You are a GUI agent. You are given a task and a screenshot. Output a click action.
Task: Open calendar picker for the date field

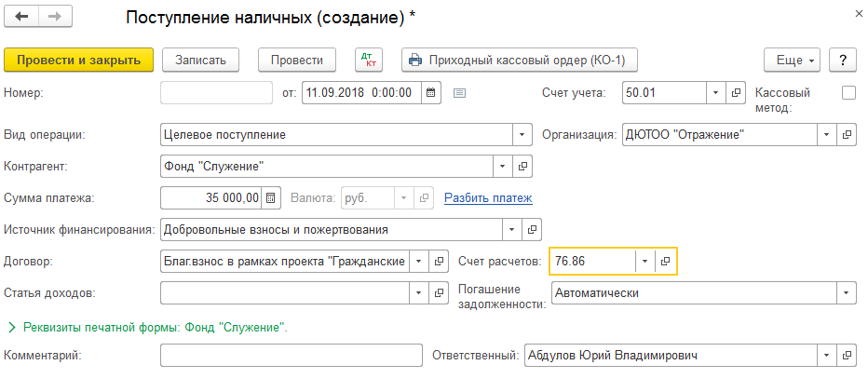(x=431, y=93)
